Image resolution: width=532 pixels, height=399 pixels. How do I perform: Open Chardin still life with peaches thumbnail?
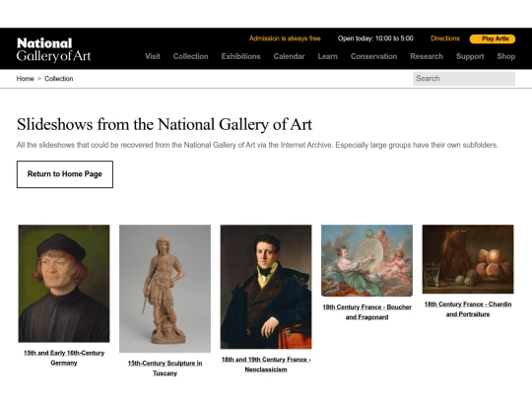pyautogui.click(x=468, y=259)
